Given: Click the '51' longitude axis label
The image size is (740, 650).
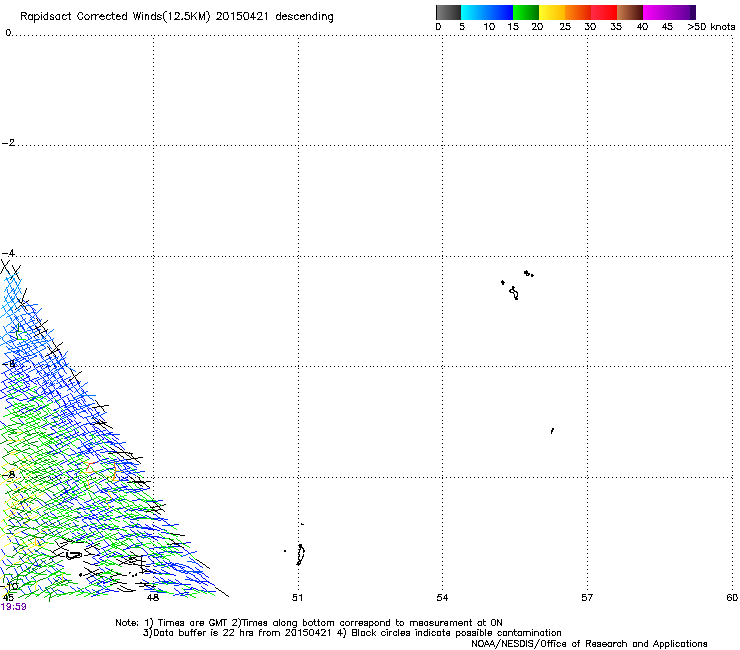Looking at the screenshot, I should click(x=297, y=598).
